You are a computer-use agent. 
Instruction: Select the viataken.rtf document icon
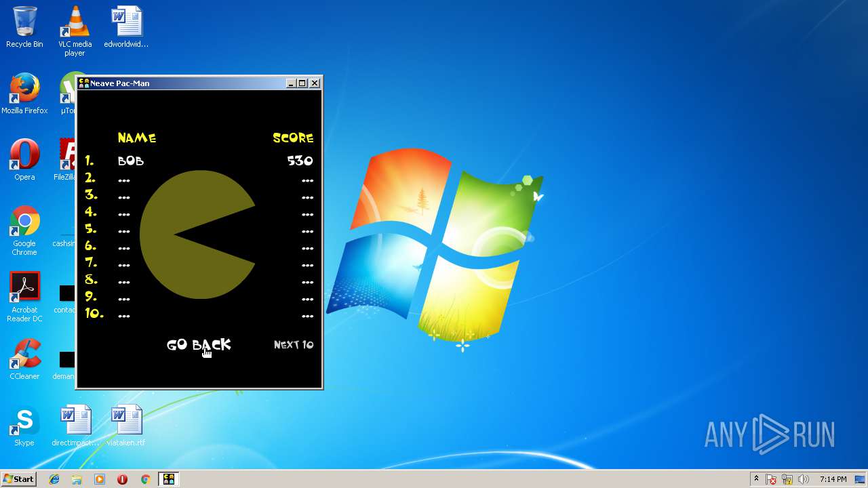[x=126, y=426]
